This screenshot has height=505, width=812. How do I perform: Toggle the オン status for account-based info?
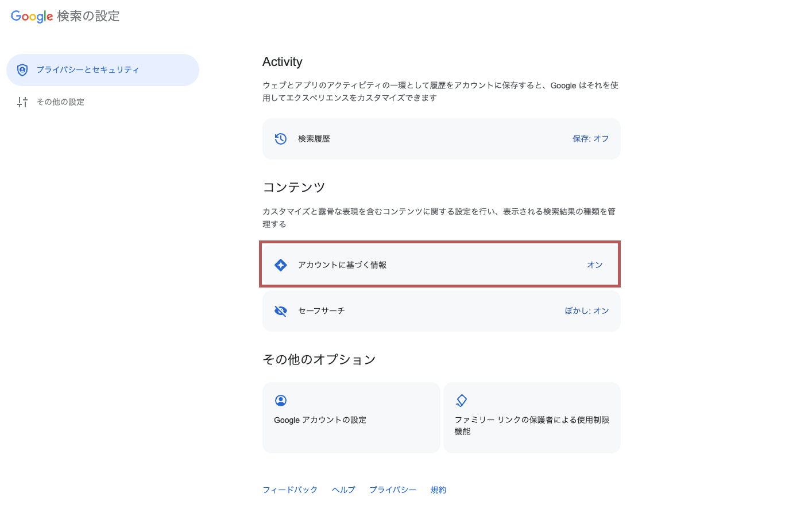(x=595, y=265)
